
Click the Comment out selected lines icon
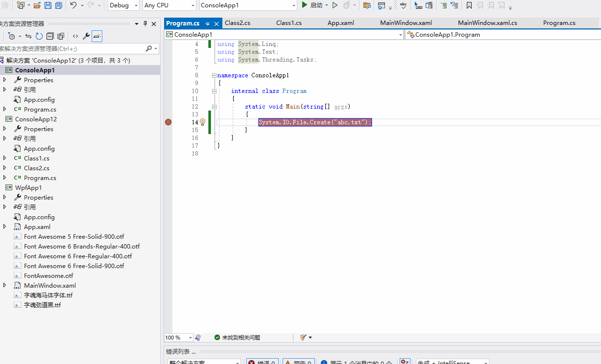click(x=418, y=5)
